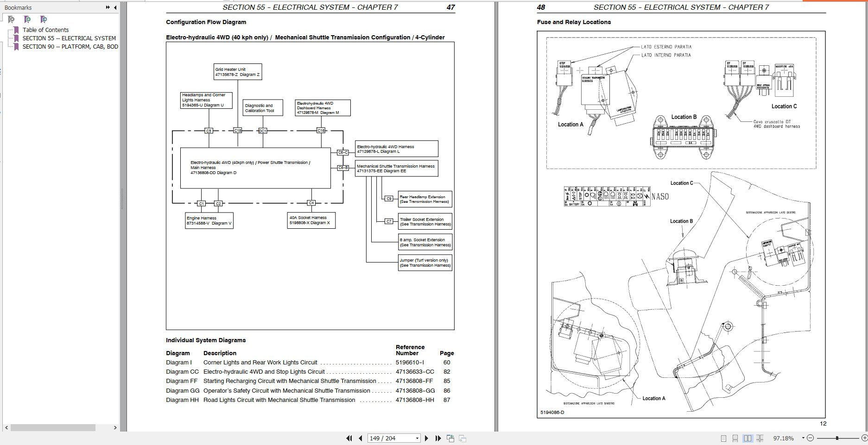868x445 pixels.
Task: Select the Table of Contents bookmark
Action: pos(46,30)
